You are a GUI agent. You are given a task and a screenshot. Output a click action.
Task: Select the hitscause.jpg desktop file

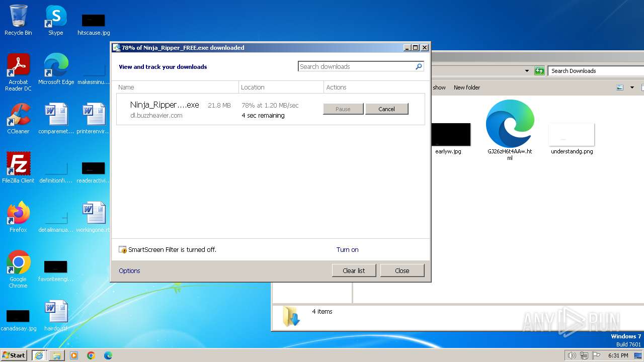pos(94,24)
